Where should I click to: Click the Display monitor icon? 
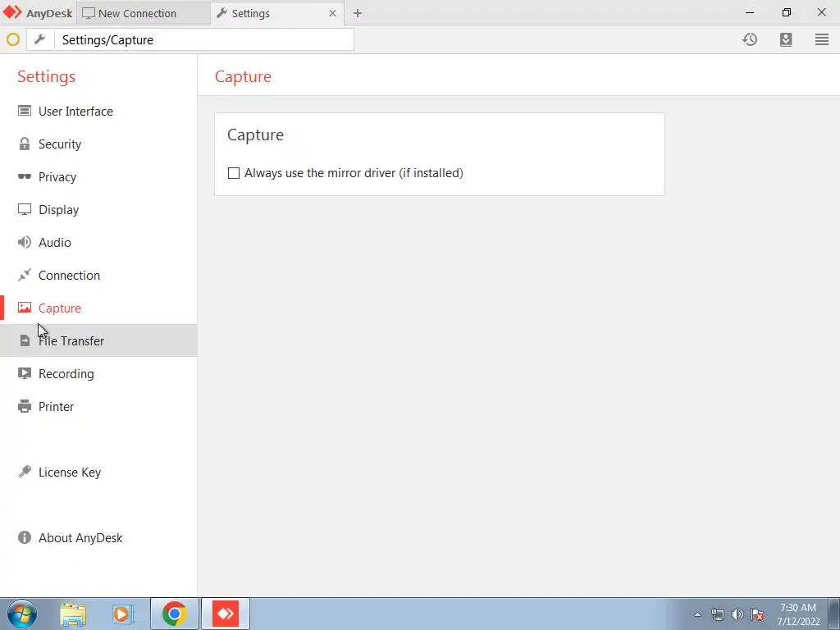point(24,209)
